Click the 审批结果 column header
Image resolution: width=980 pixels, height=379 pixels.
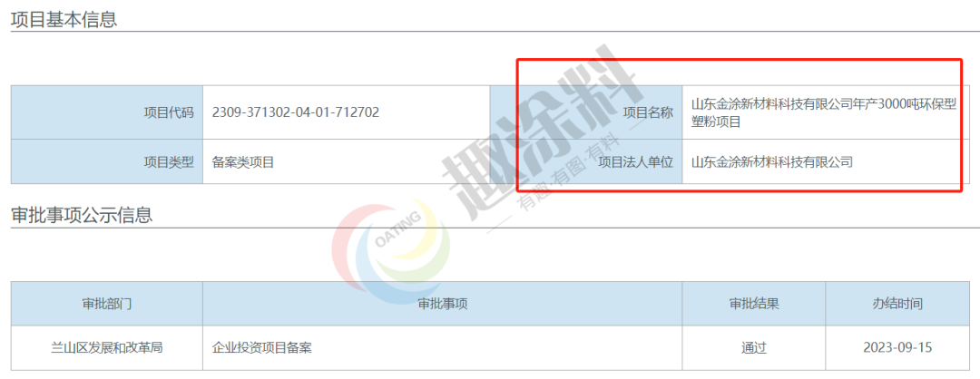tap(754, 304)
